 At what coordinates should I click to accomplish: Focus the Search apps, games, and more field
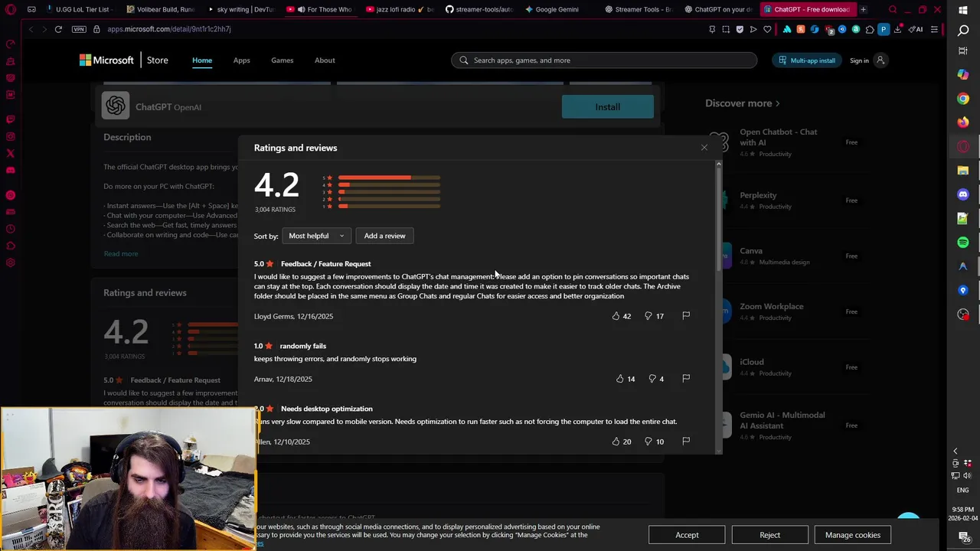604,60
